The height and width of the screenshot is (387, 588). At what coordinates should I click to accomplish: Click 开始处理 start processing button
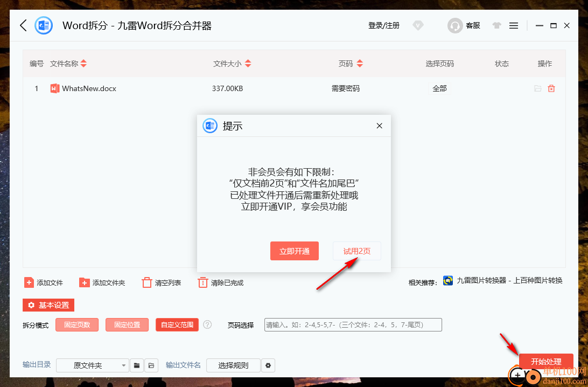546,362
